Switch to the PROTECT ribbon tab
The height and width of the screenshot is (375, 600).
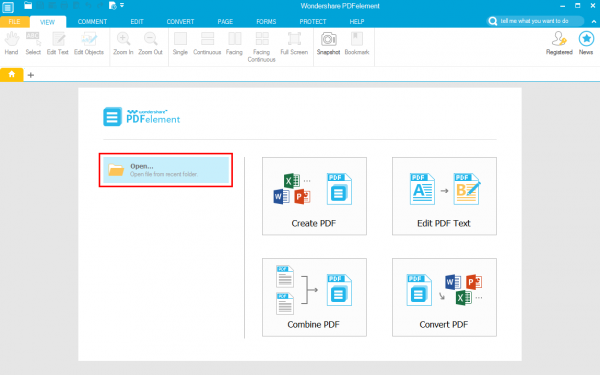[313, 22]
